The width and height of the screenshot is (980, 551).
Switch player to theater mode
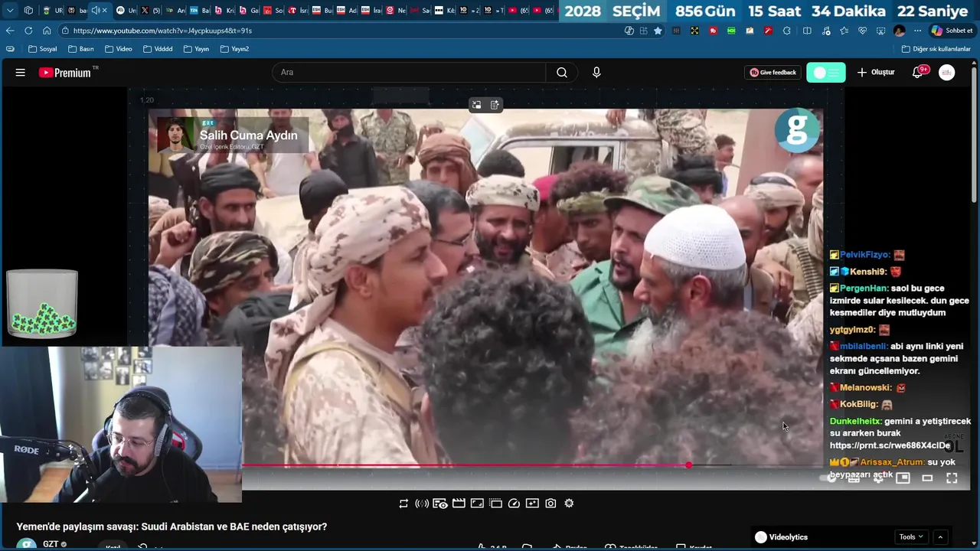pyautogui.click(x=927, y=478)
